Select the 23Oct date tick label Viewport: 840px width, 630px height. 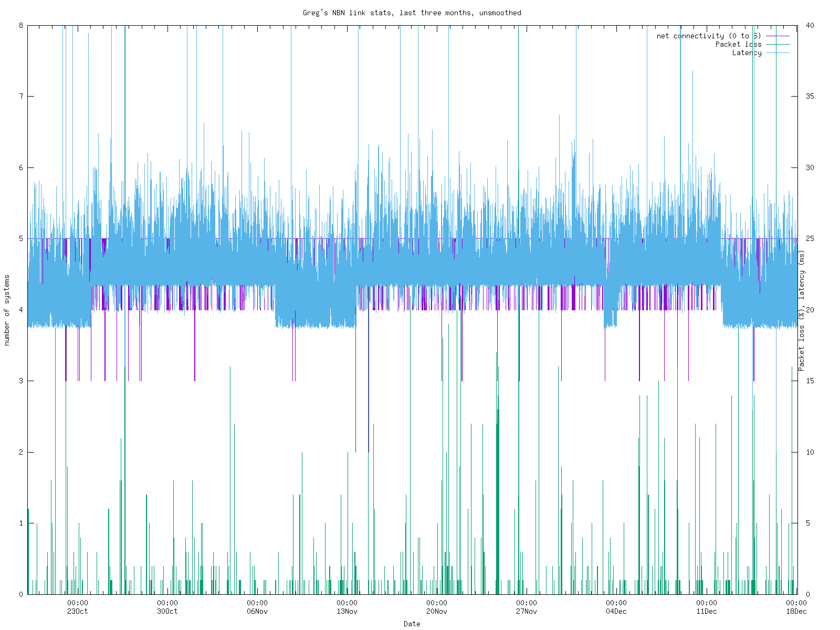(77, 611)
